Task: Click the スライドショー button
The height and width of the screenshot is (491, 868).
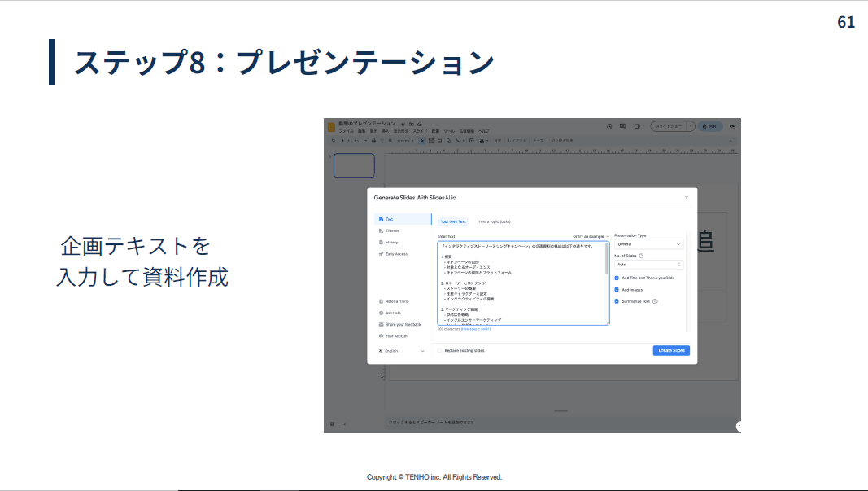Action: (x=669, y=126)
